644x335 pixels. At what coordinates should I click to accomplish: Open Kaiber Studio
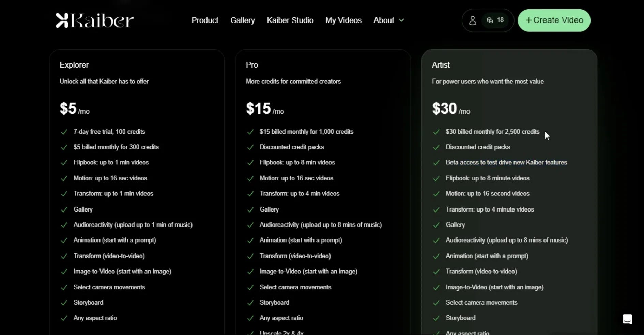click(290, 20)
